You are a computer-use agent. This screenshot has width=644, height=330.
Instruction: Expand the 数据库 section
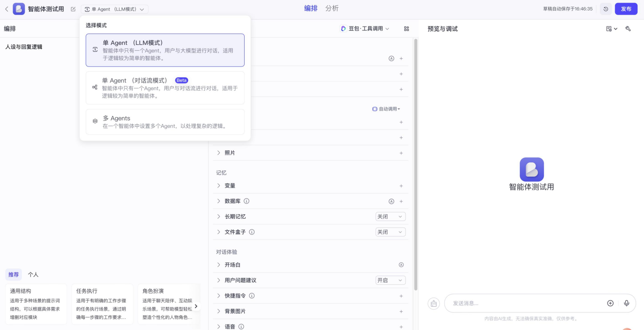pos(219,201)
